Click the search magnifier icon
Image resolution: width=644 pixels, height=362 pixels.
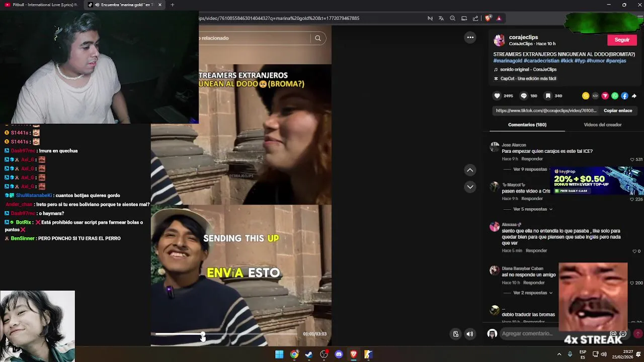pos(318,38)
